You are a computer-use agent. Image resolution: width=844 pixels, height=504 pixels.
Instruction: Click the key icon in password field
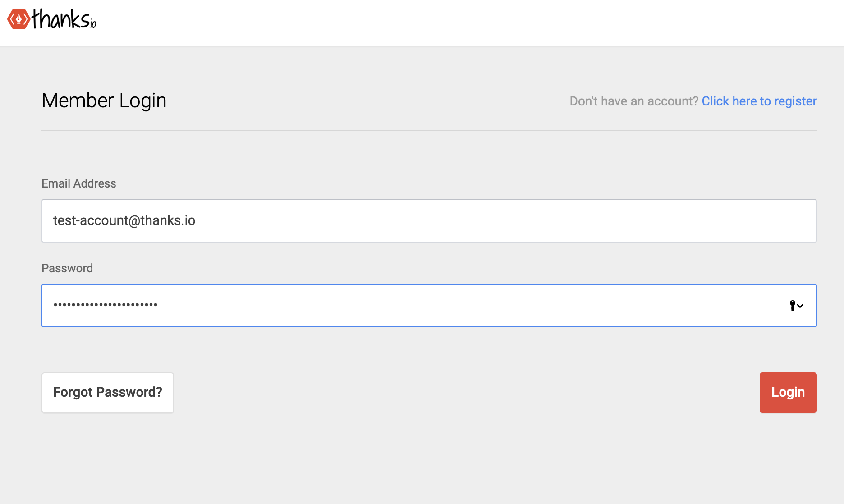(792, 305)
